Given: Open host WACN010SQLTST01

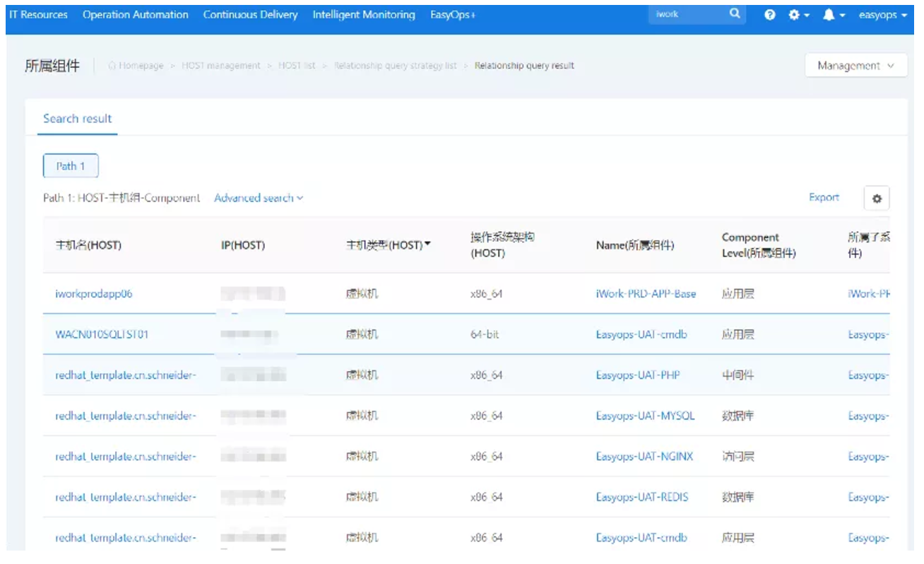Looking at the screenshot, I should (102, 334).
